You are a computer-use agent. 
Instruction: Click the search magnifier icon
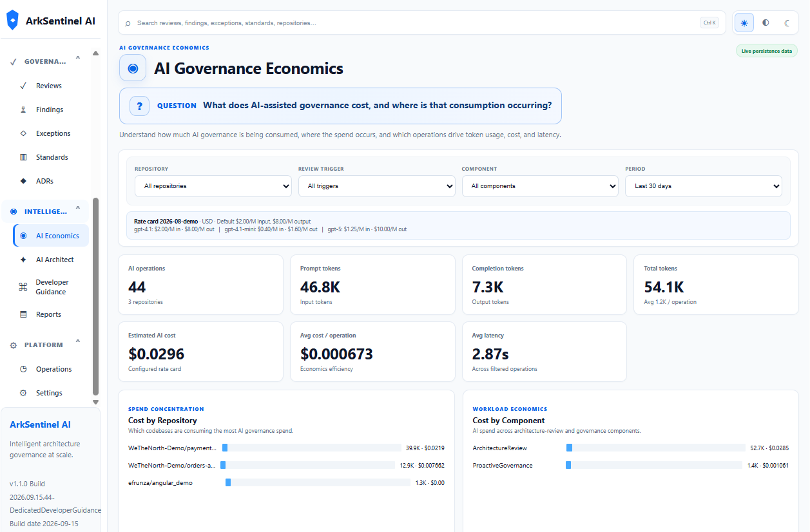tap(128, 23)
